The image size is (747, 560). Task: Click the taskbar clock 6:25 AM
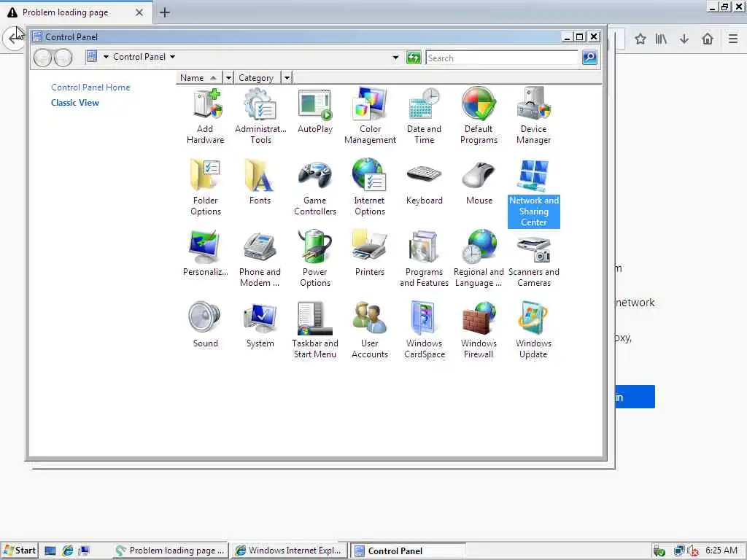pos(721,550)
